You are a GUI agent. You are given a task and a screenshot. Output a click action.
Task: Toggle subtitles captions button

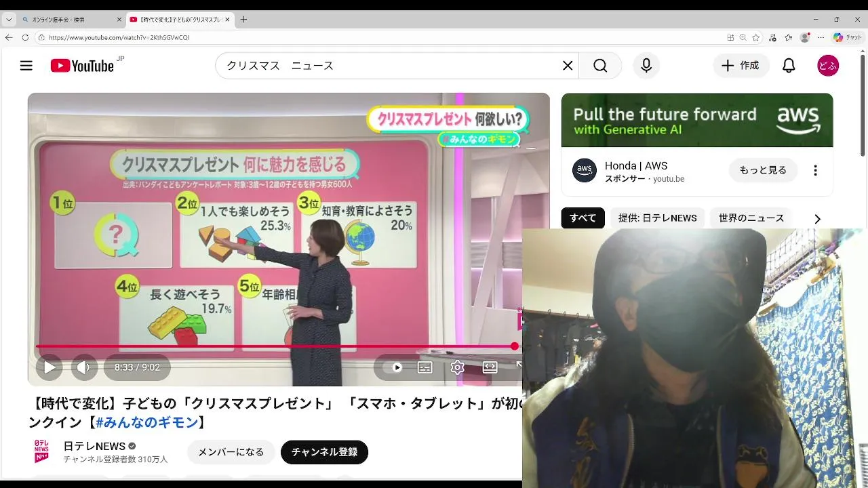click(x=425, y=367)
